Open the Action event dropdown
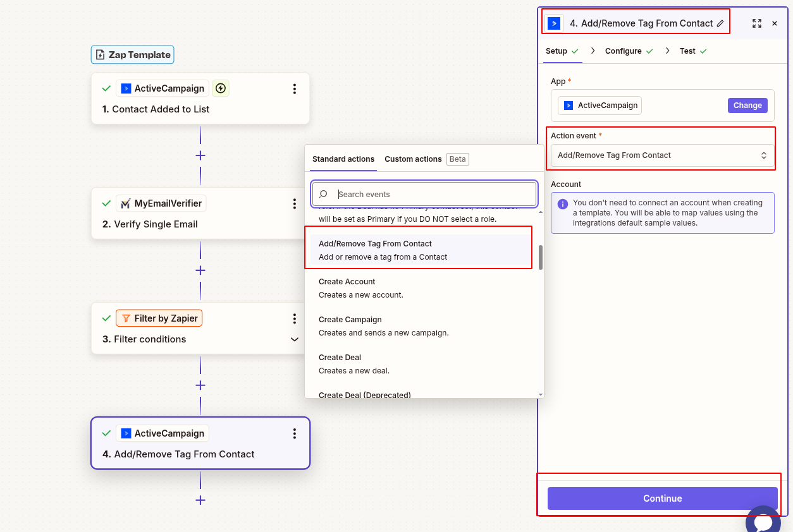 pos(661,155)
